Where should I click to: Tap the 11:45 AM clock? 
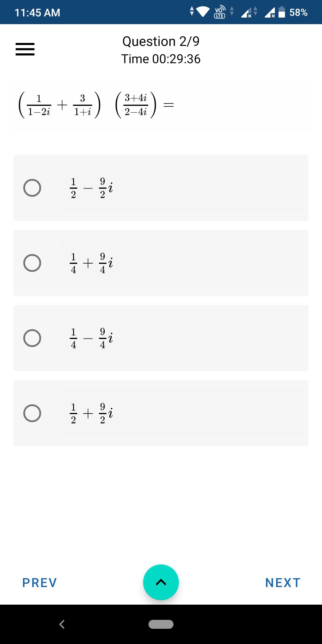[x=37, y=13]
